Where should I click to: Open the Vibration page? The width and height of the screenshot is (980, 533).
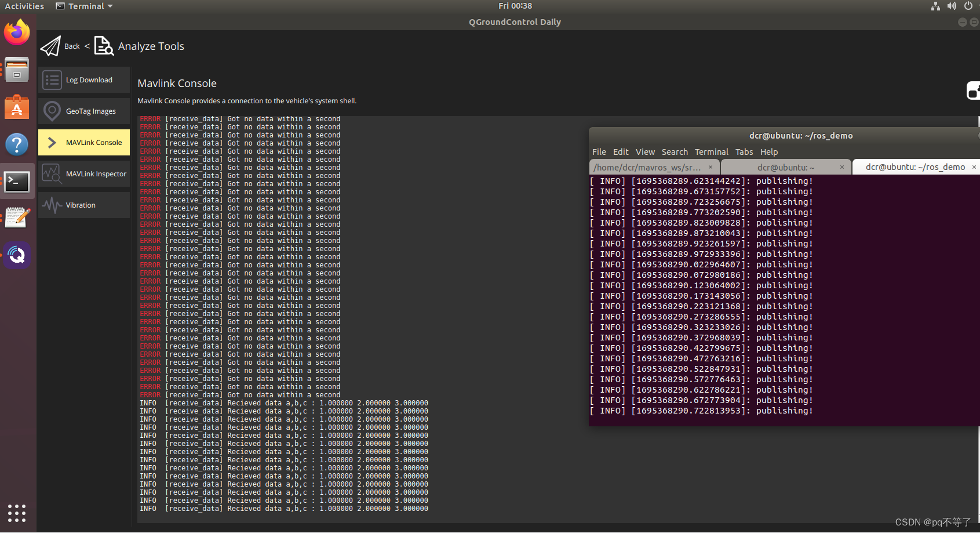(84, 205)
